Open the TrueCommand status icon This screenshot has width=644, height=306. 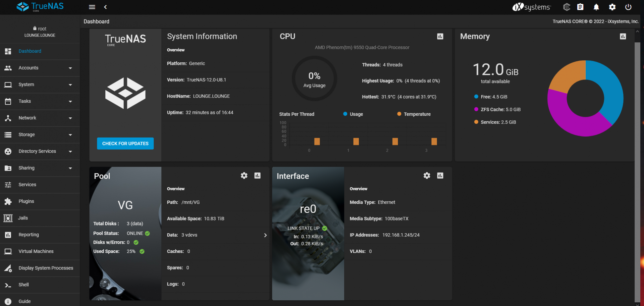(567, 7)
